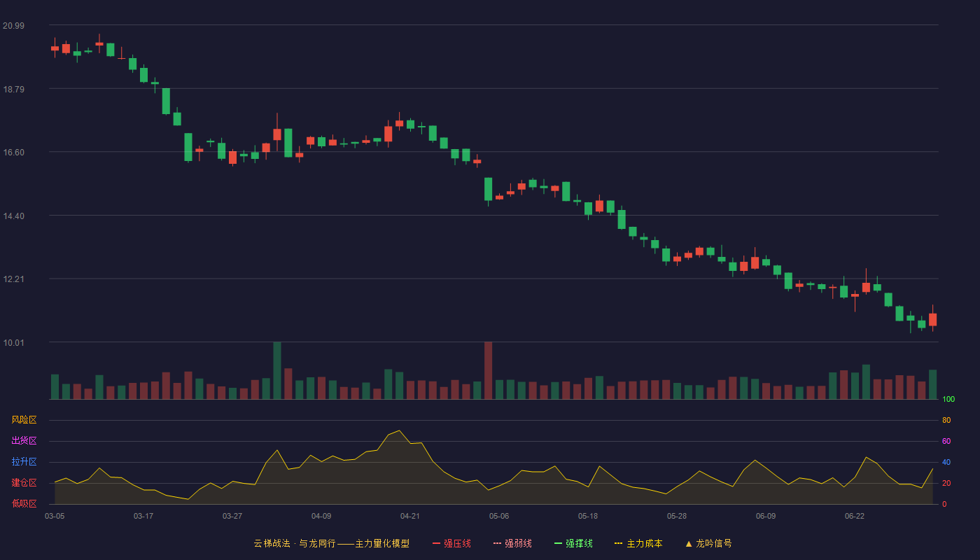Viewport: 980px width, 560px height.
Task: Click the first red candlestick at 03-05
Action: [x=55, y=48]
